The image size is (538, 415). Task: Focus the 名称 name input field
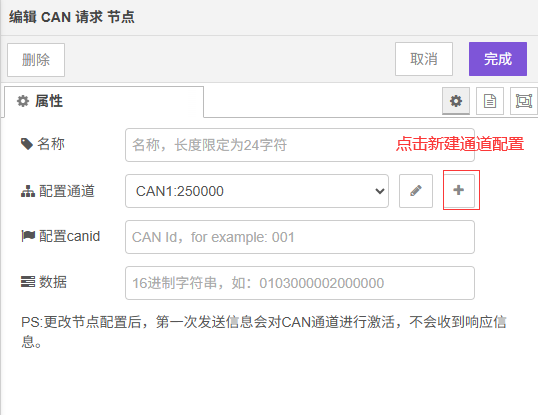[300, 145]
